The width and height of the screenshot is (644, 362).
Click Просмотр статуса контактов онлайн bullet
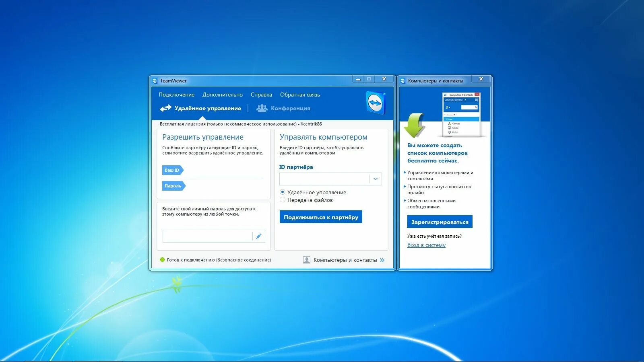(x=439, y=189)
